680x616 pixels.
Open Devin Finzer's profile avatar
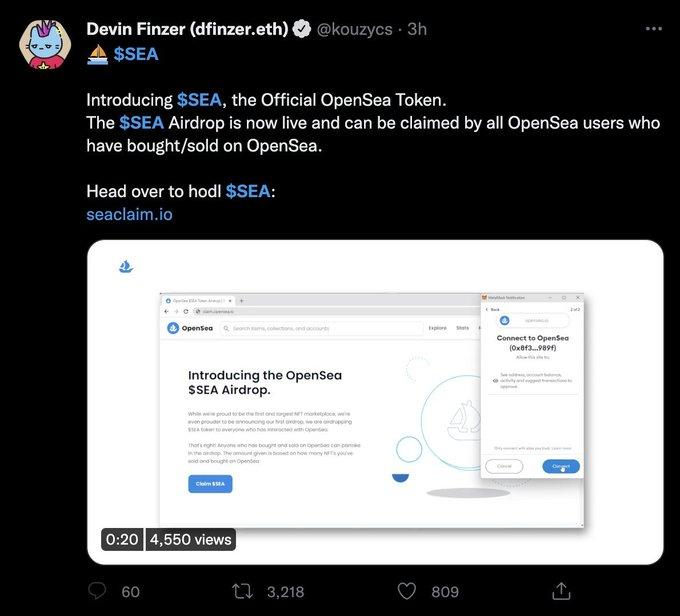43,44
